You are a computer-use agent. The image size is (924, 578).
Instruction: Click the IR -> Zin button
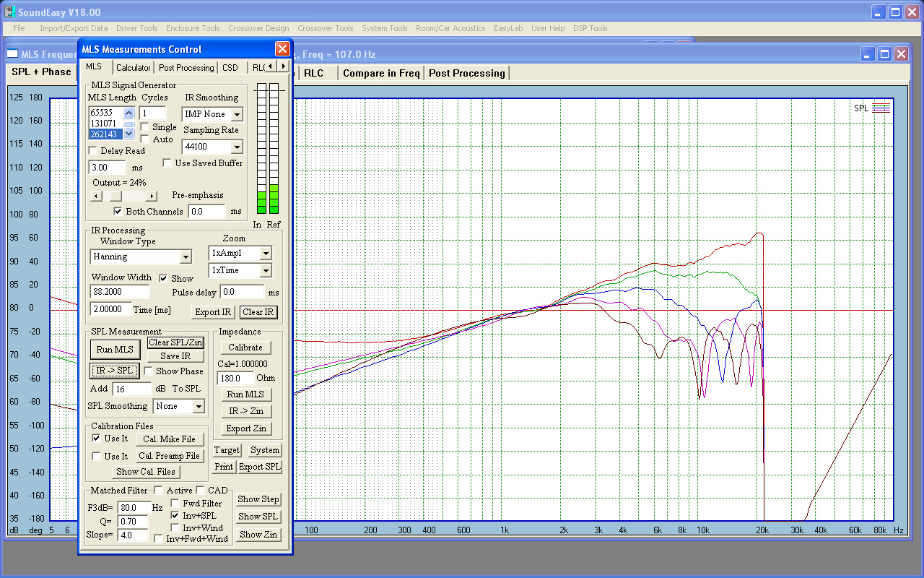[245, 411]
